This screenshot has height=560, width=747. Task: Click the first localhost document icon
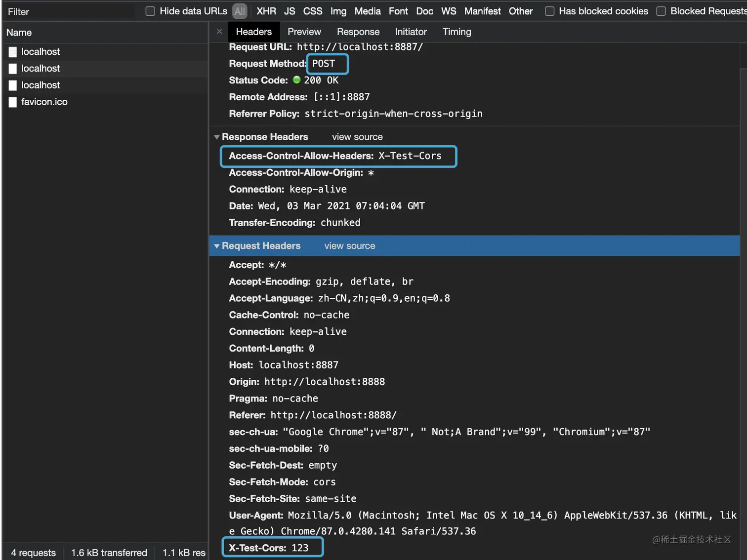(x=13, y=52)
